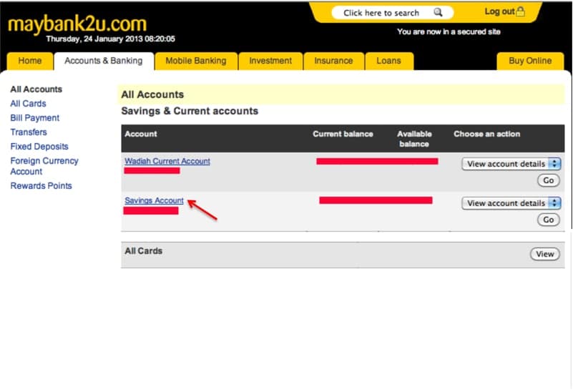Select the Insurance tab
The height and width of the screenshot is (392, 573).
tap(333, 61)
